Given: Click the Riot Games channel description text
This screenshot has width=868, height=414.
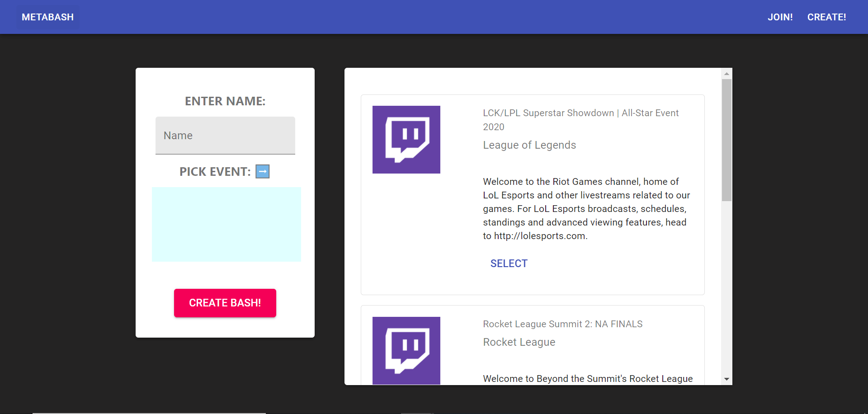Looking at the screenshot, I should click(x=587, y=209).
